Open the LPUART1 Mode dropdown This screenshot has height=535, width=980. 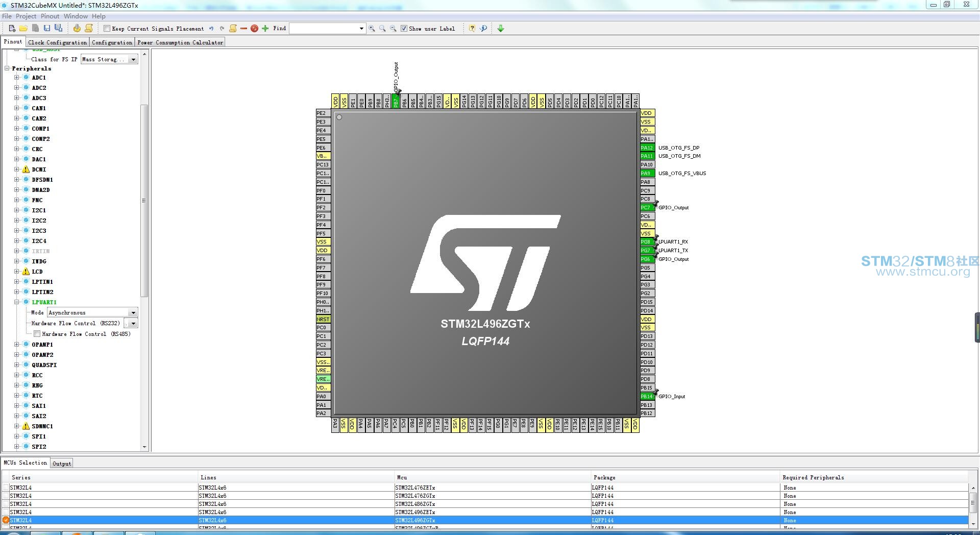point(134,312)
